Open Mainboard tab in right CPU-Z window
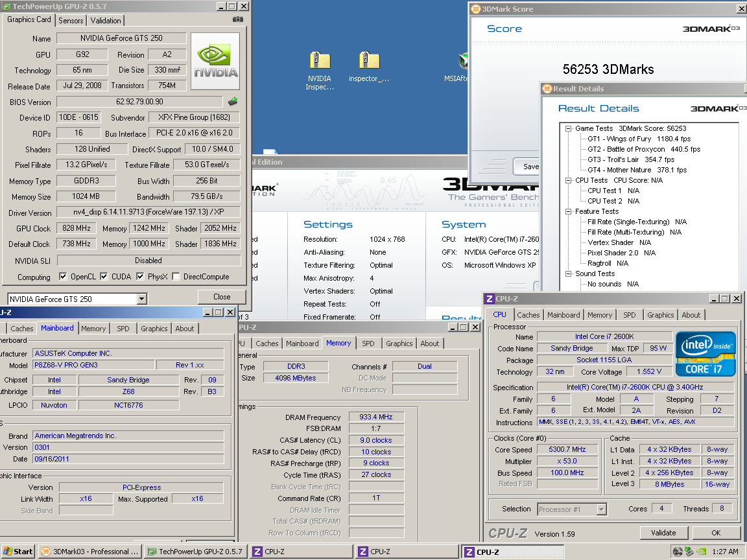747x560 pixels. (x=563, y=315)
